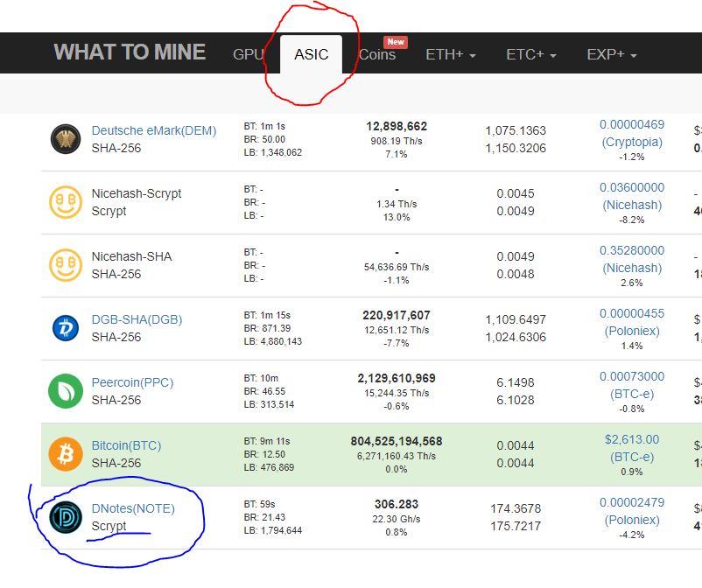Click the BR: 46.55 block reward text

pos(264,391)
